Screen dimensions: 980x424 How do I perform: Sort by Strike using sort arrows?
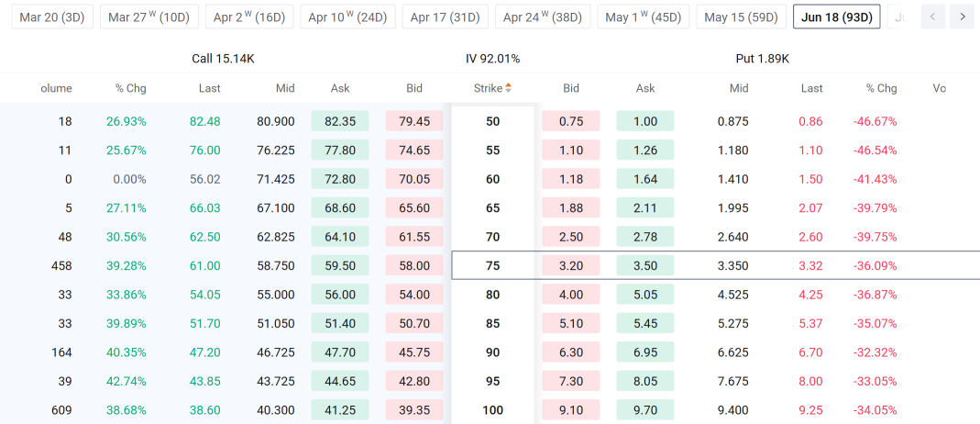pyautogui.click(x=508, y=88)
